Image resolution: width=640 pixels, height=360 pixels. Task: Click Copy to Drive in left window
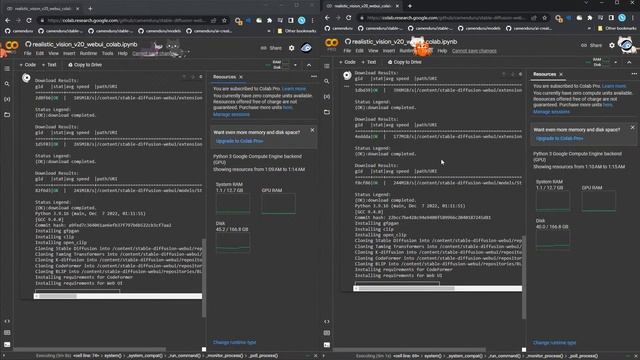85,65
